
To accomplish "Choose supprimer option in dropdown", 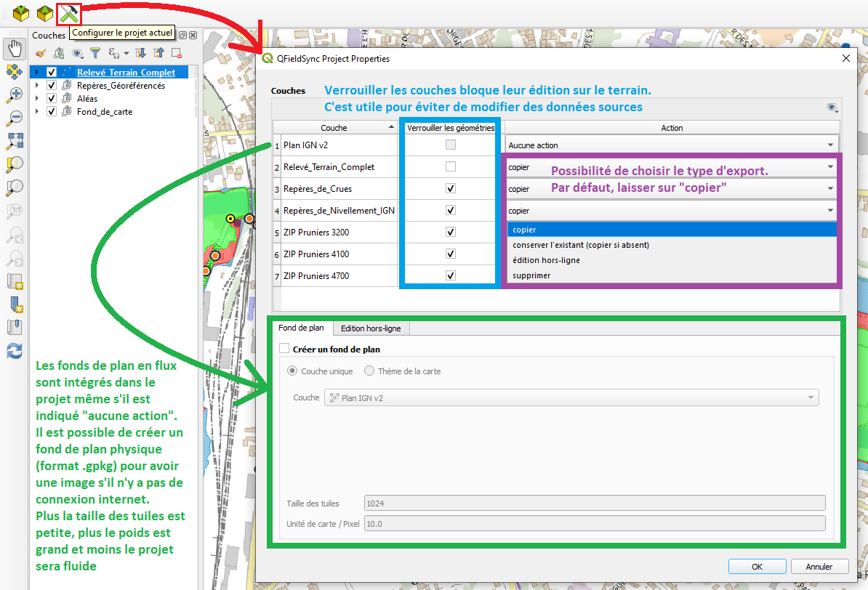I will point(672,275).
